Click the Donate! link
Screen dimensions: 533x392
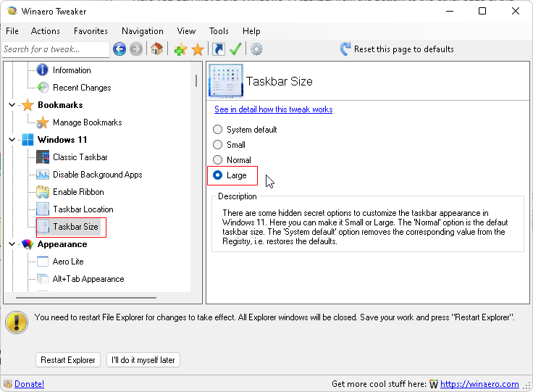click(x=29, y=384)
